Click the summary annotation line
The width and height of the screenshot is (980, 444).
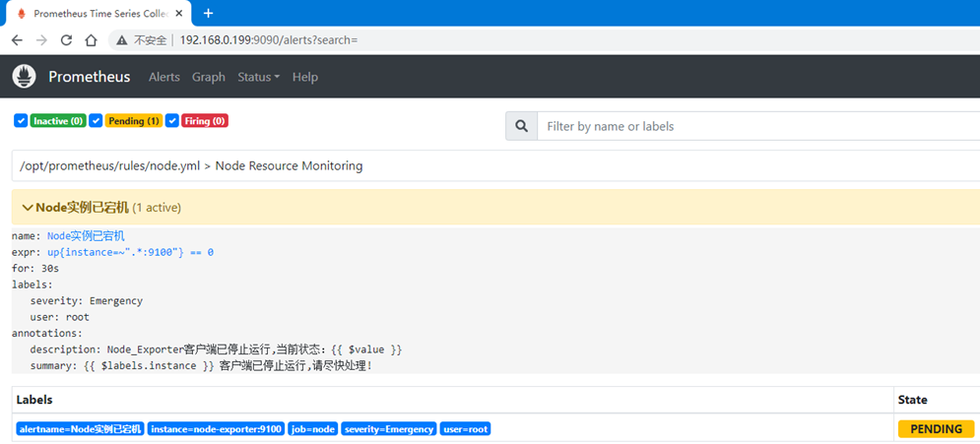coord(201,366)
